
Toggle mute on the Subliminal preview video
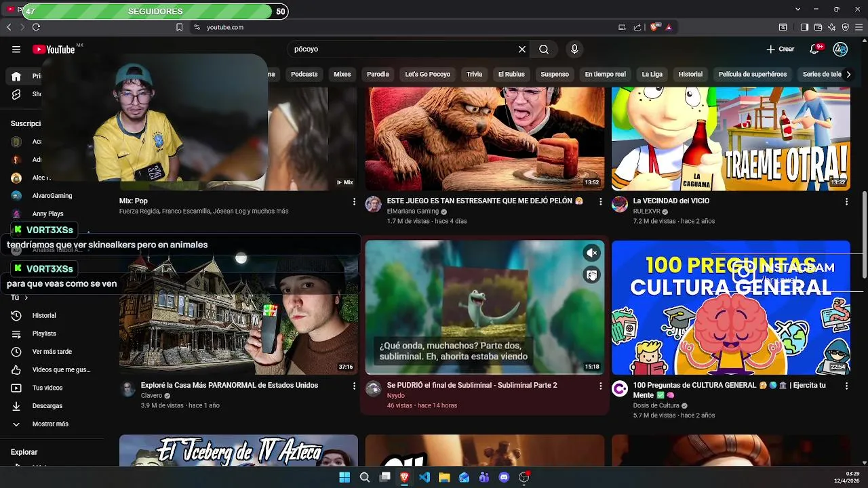click(x=592, y=253)
